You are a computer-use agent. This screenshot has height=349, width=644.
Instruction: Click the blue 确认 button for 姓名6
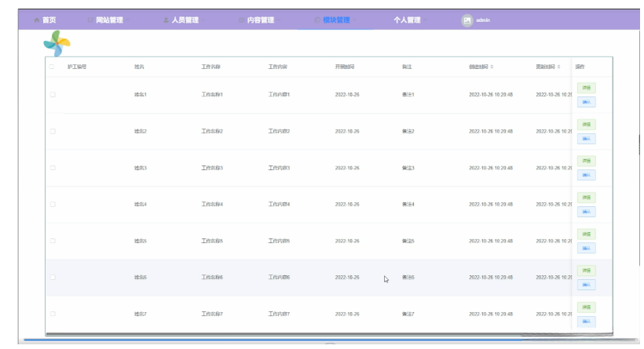coord(587,285)
